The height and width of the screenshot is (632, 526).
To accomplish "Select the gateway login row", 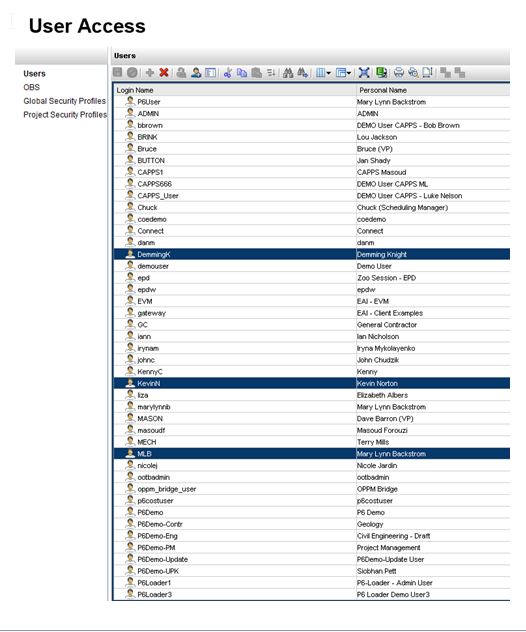I will (x=311, y=313).
